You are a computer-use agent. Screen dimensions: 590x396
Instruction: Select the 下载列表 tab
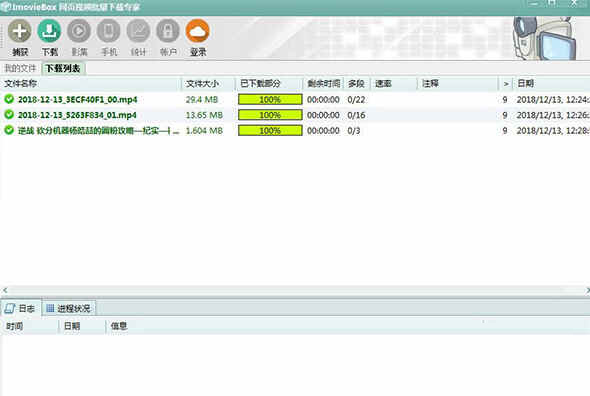(63, 69)
